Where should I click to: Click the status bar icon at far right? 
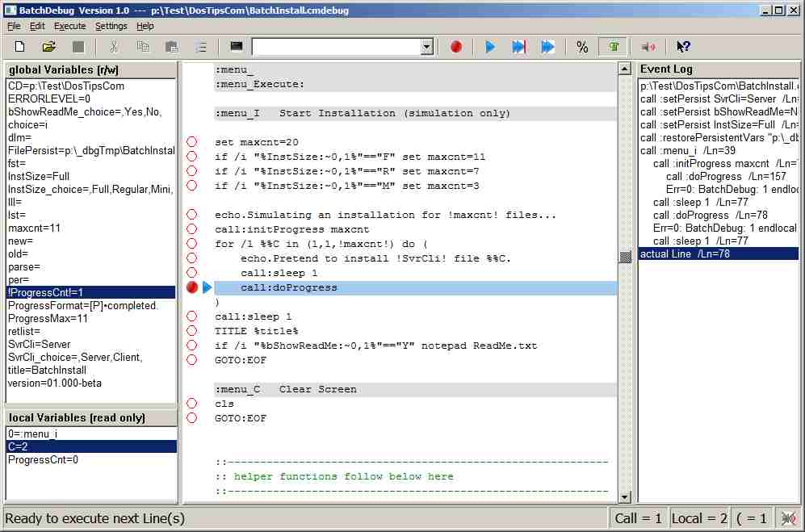[x=787, y=518]
